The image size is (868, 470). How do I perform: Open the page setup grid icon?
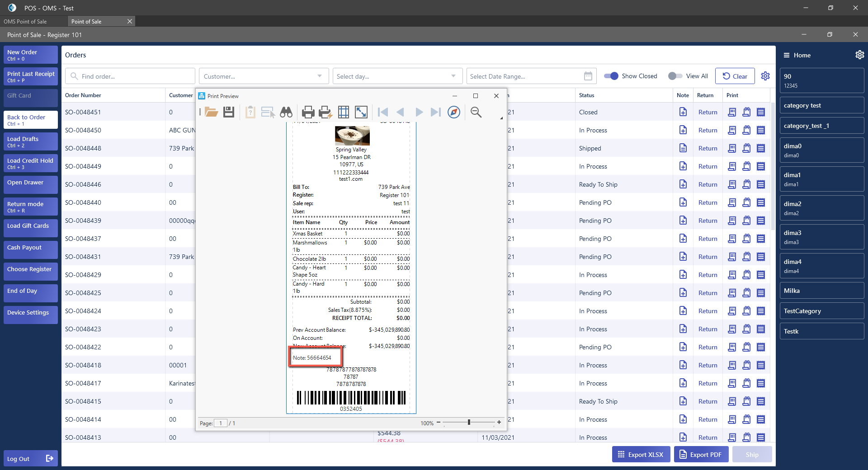[x=344, y=112]
